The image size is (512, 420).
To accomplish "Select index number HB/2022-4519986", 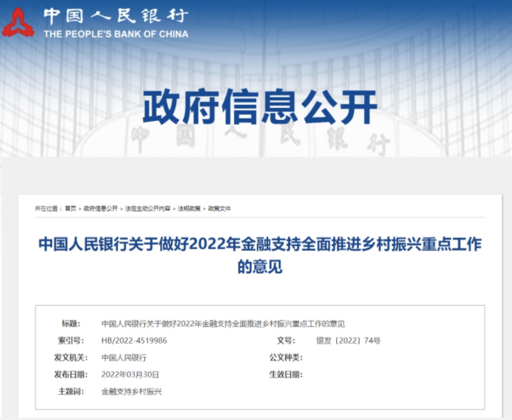I will click(134, 341).
